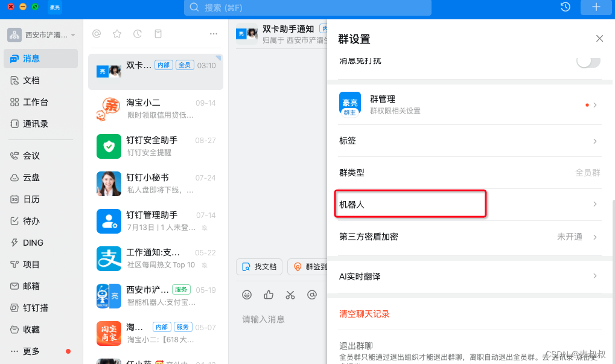
Task: Close the 群设置 panel
Action: (599, 39)
